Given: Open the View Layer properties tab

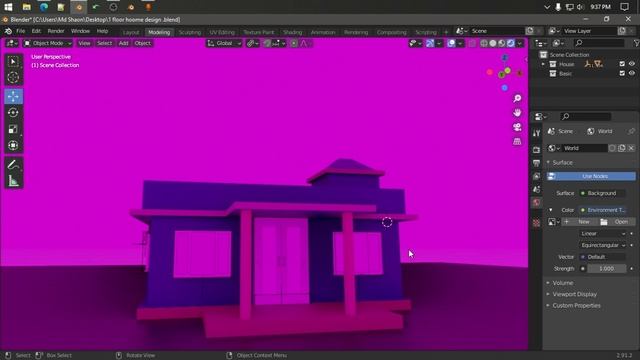Looking at the screenshot, I should 536,176.
